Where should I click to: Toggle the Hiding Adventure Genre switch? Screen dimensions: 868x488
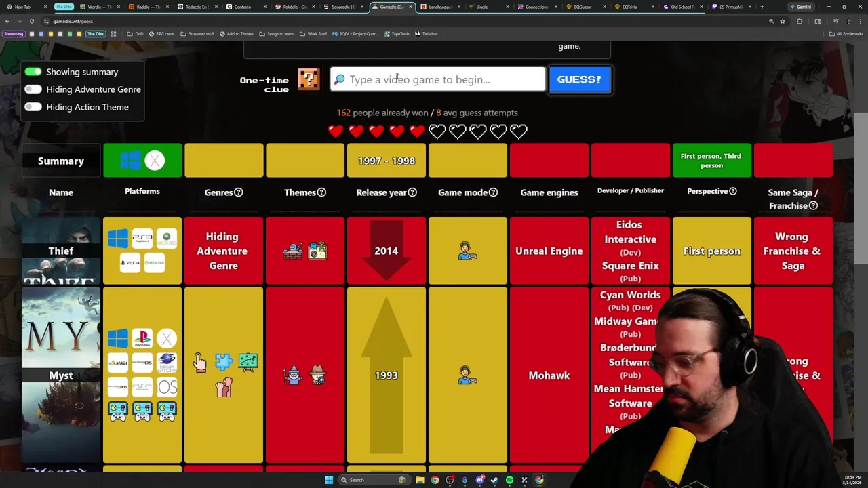(33, 89)
